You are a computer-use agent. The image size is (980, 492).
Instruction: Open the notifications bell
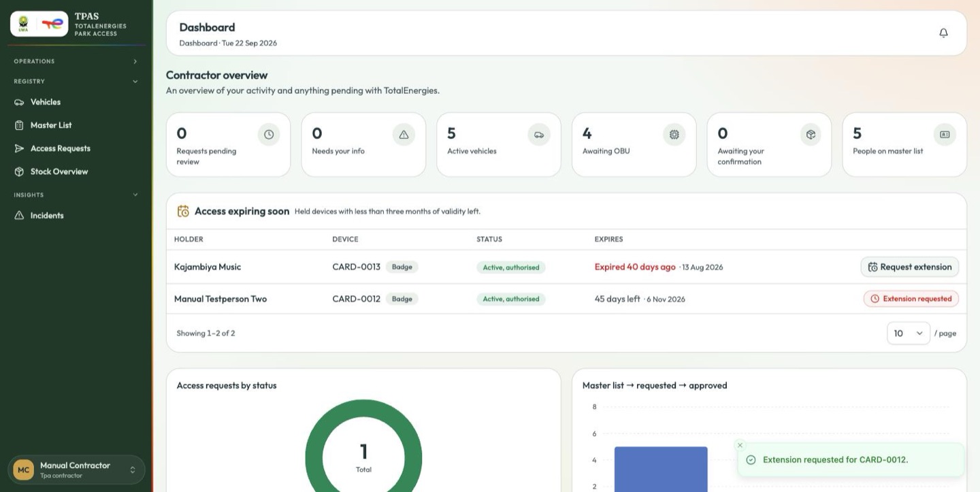pyautogui.click(x=943, y=33)
